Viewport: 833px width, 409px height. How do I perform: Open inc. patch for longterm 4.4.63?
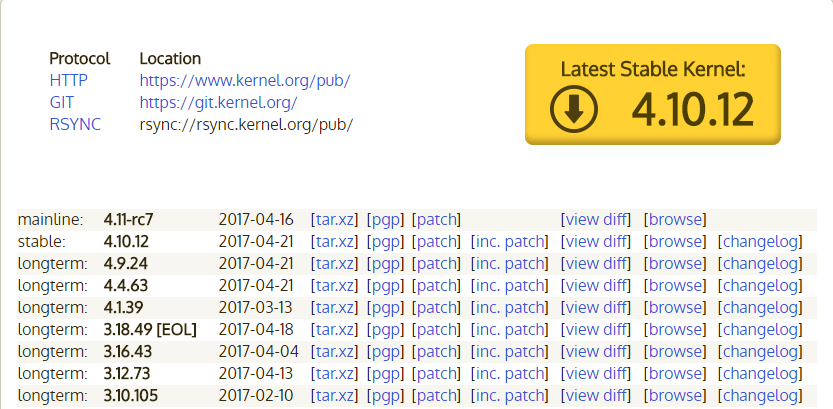point(510,285)
